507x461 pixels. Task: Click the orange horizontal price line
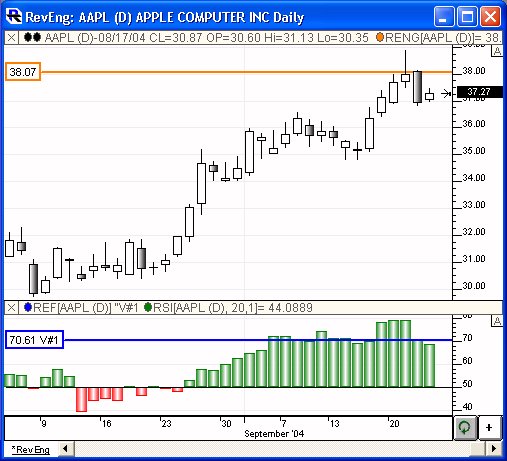[246, 72]
